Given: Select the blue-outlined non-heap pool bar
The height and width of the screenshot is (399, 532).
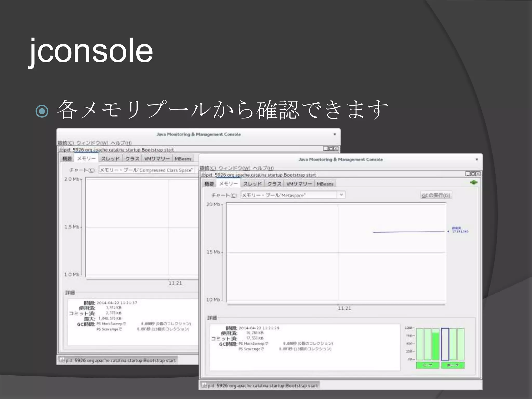Looking at the screenshot, I should coord(445,344).
